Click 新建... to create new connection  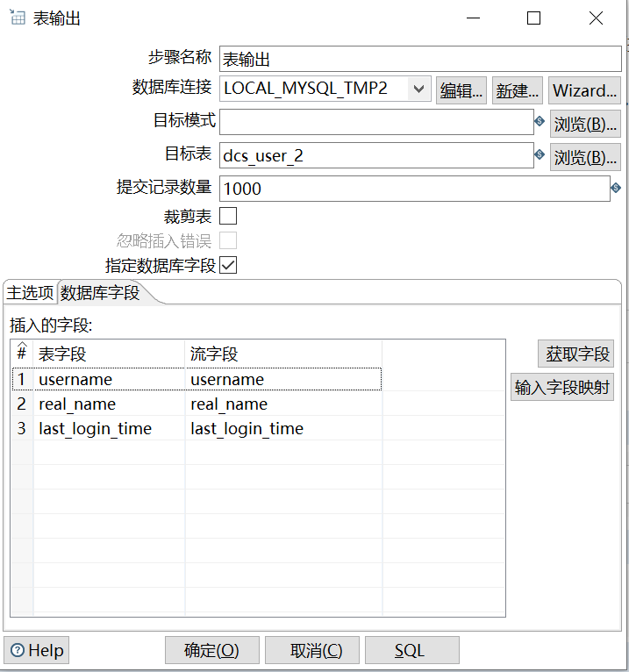click(x=518, y=90)
